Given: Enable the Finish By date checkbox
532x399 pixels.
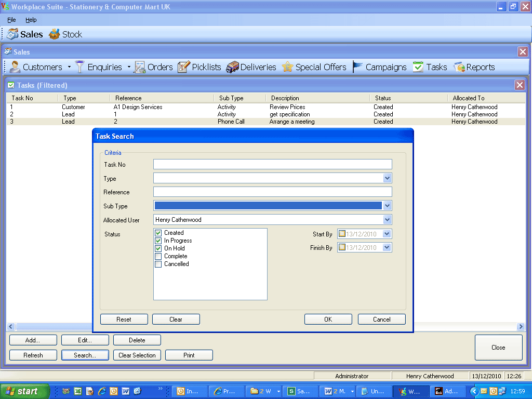Looking at the screenshot, I should click(x=342, y=247).
